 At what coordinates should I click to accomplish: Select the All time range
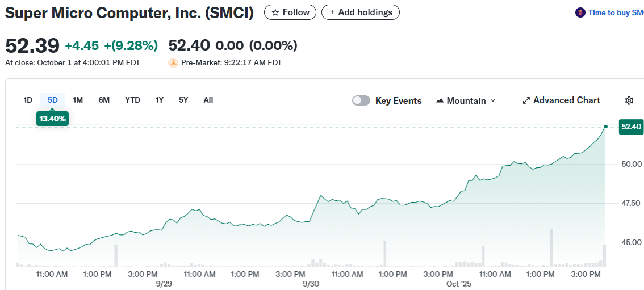[x=208, y=100]
